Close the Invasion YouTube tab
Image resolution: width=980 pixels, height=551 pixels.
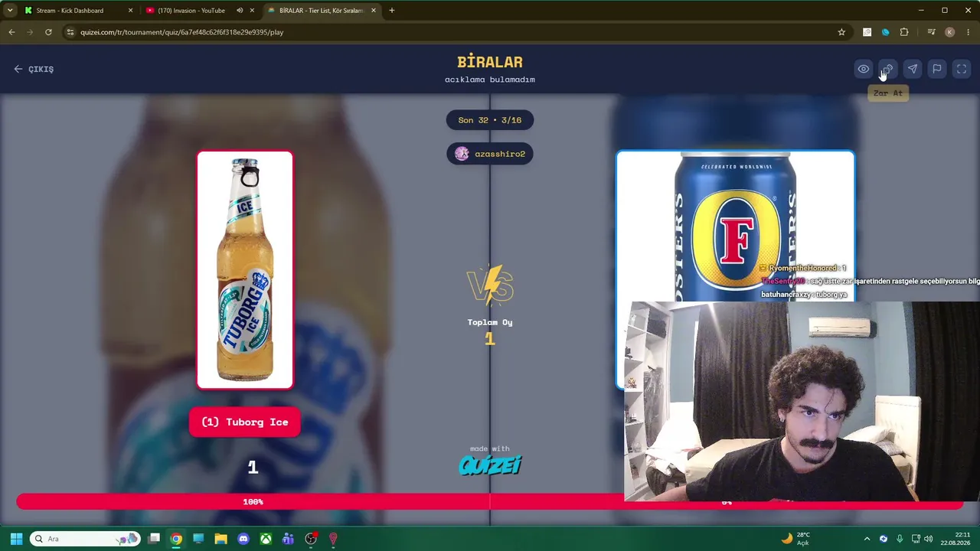pyautogui.click(x=252, y=11)
